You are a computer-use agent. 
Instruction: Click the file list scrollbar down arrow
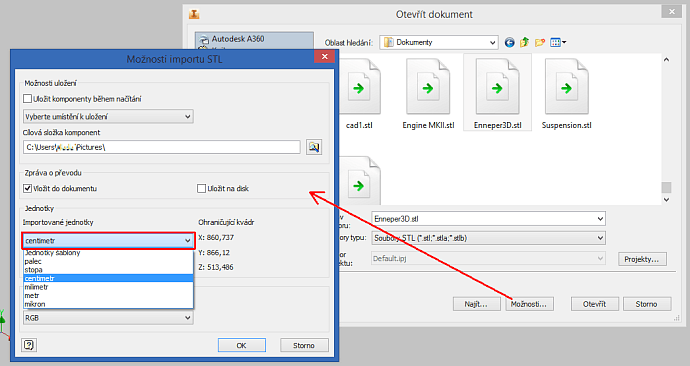point(667,200)
